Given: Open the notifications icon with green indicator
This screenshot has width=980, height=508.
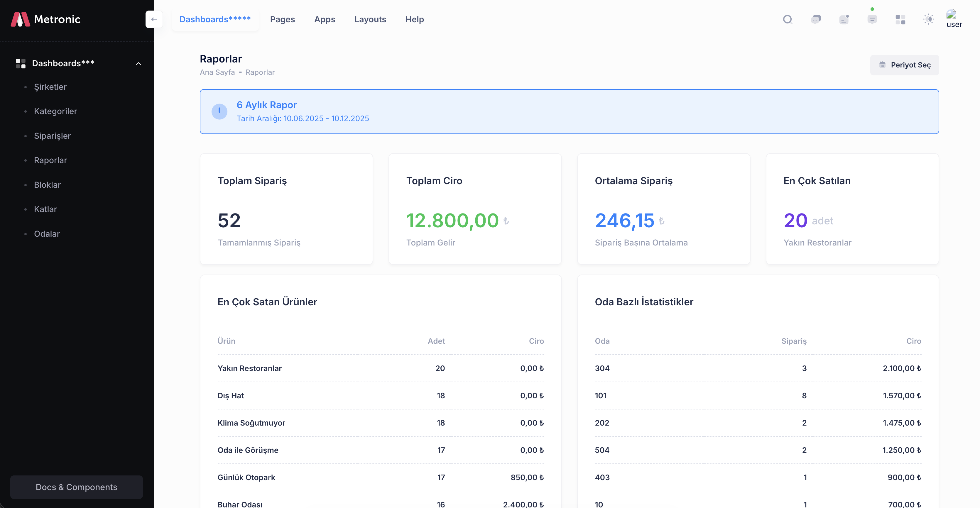Looking at the screenshot, I should 872,19.
